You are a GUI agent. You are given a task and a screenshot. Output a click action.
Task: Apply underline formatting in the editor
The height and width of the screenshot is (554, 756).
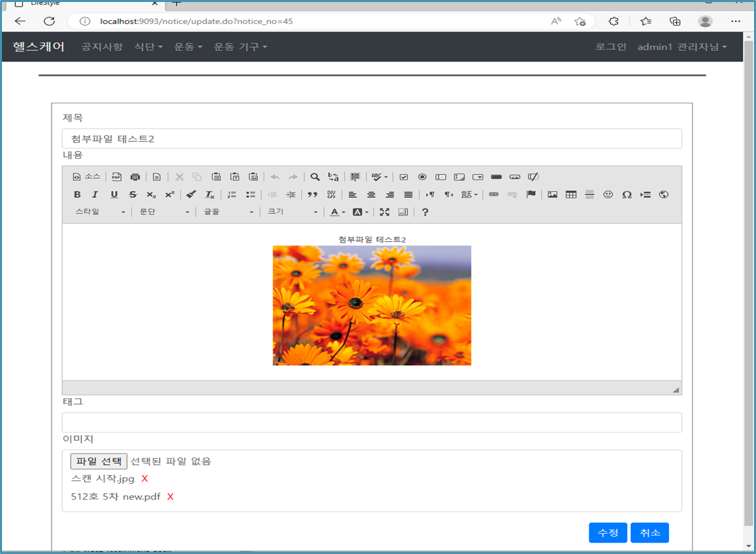click(x=114, y=194)
